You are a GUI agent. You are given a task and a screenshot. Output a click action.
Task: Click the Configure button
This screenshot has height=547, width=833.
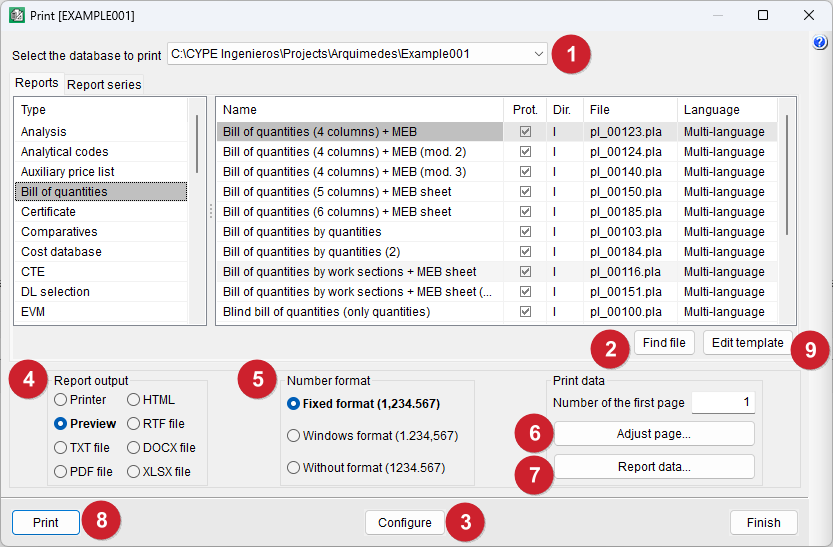(405, 523)
